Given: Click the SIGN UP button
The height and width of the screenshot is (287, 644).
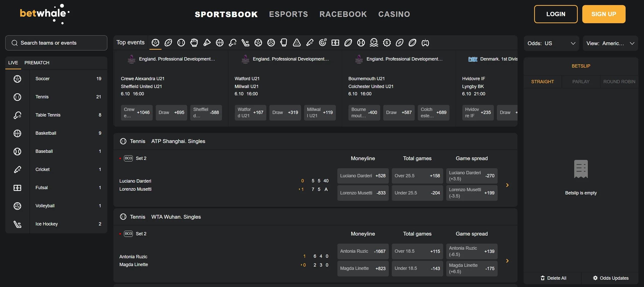Looking at the screenshot, I should pyautogui.click(x=604, y=14).
